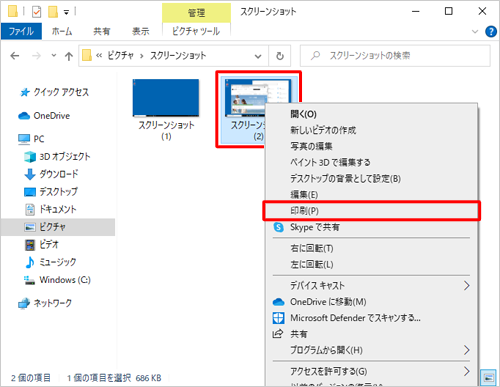Choose デスクトップの背景として設定(B)

[x=371, y=179]
